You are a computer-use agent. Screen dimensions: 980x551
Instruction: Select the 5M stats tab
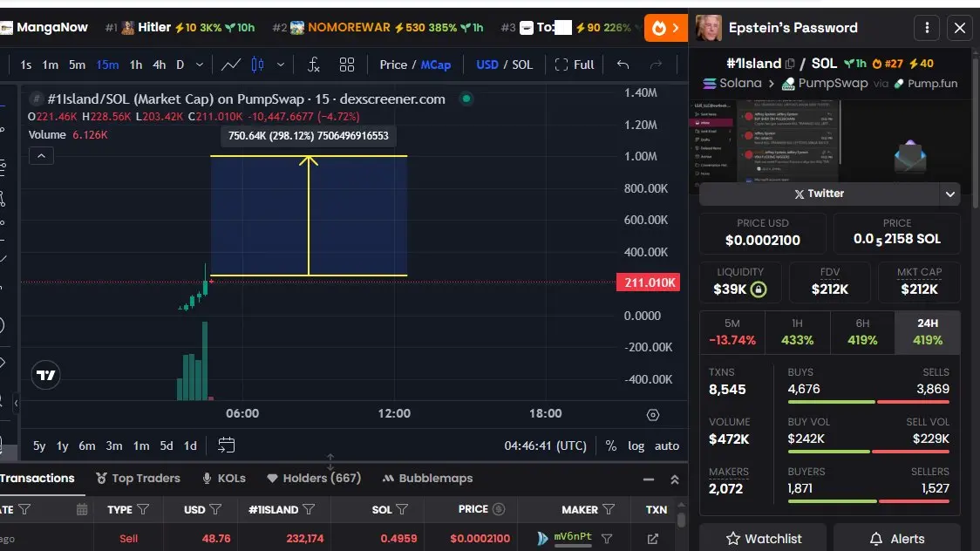click(732, 332)
